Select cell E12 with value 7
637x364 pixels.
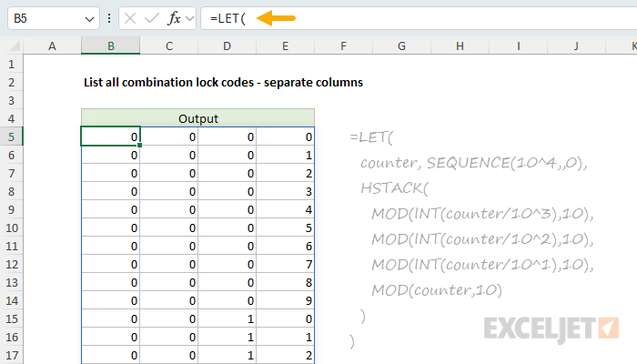point(285,265)
